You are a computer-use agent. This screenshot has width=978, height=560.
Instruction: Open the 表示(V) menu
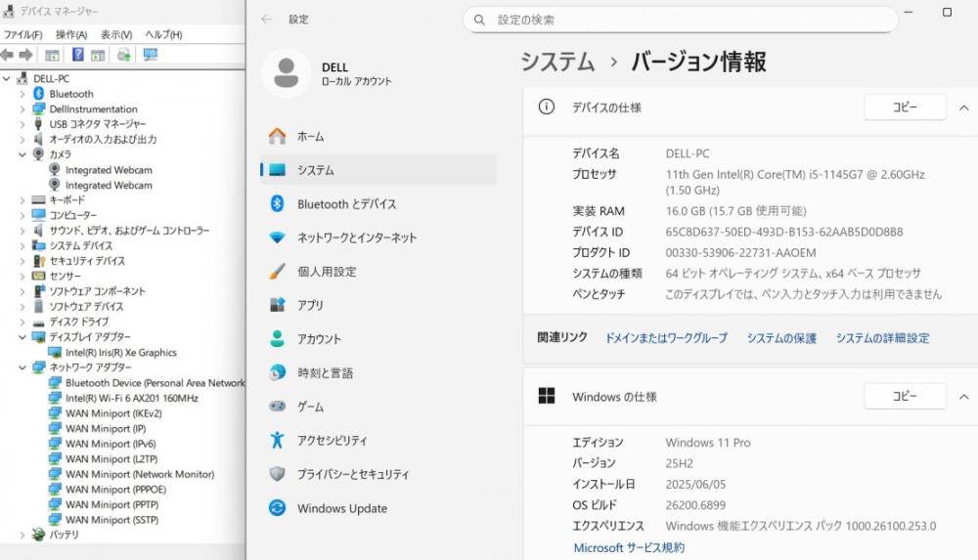[116, 34]
